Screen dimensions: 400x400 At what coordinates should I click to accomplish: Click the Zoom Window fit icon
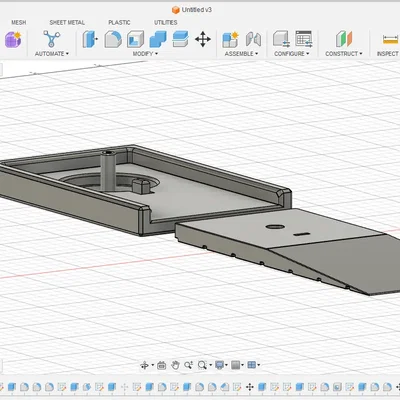(x=202, y=365)
